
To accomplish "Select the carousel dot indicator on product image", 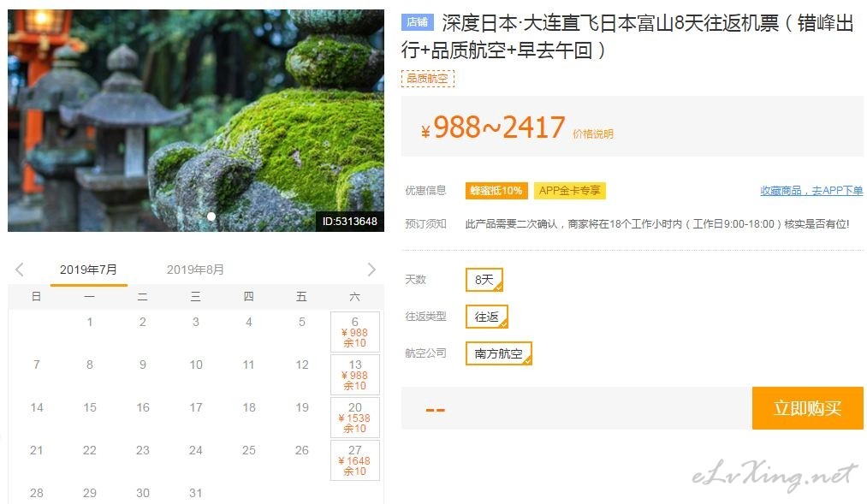I will pyautogui.click(x=211, y=216).
